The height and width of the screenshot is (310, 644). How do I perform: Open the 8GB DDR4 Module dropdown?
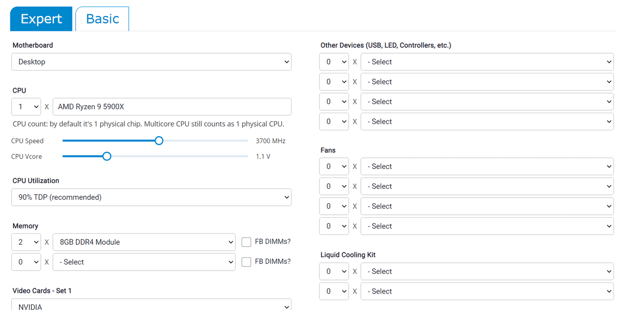click(144, 242)
